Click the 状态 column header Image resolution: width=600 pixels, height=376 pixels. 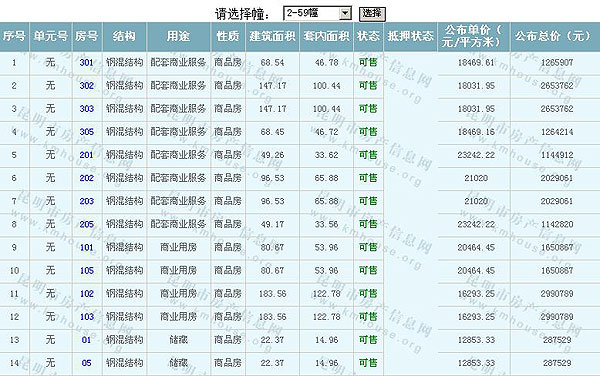pos(368,36)
